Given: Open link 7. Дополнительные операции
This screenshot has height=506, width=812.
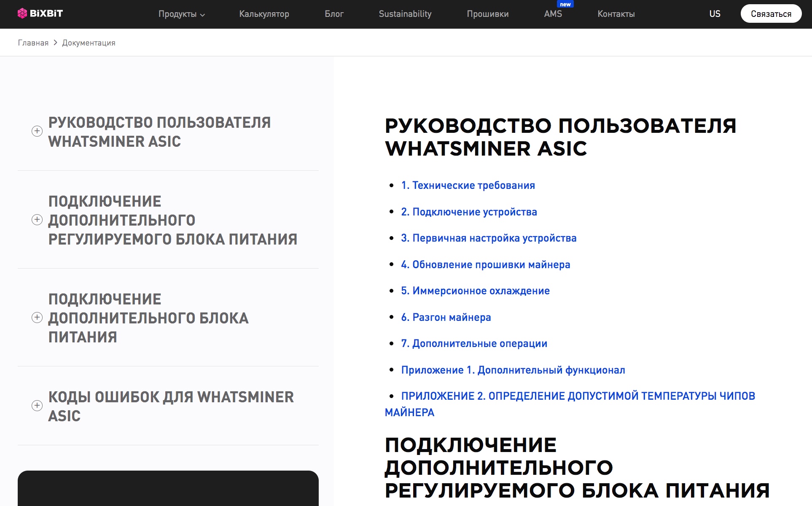Looking at the screenshot, I should tap(474, 344).
